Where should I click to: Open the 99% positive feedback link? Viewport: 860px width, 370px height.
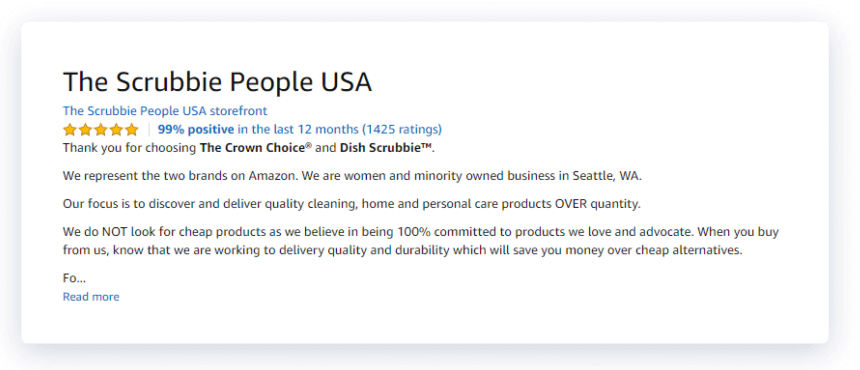[196, 129]
